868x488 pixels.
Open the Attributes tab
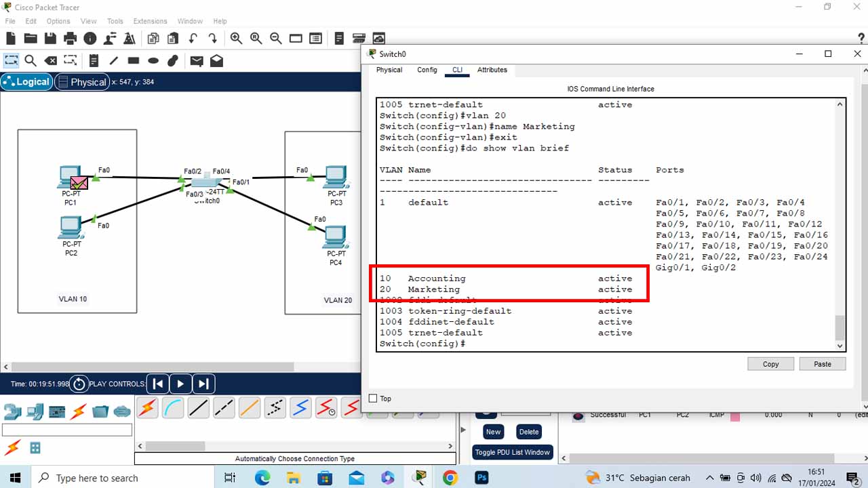coord(492,70)
